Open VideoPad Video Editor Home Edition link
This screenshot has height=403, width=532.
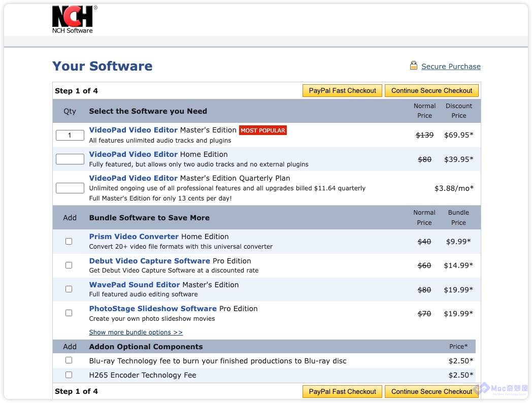click(134, 154)
